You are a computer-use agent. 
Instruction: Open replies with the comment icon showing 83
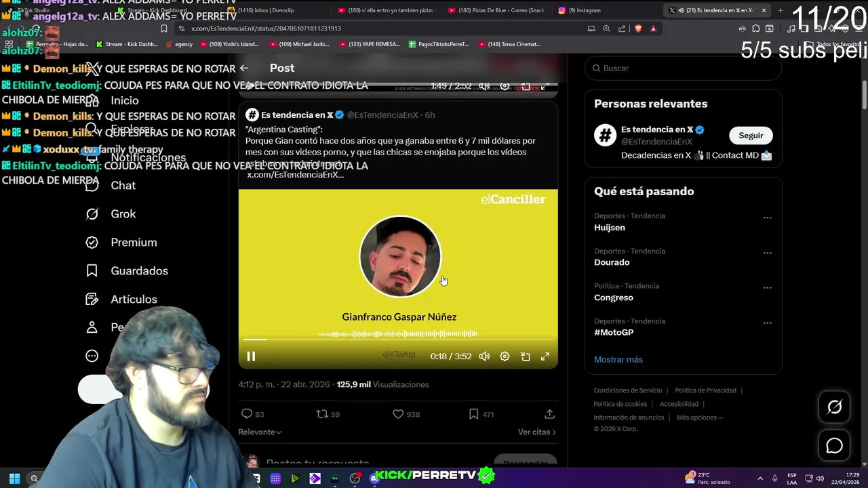(253, 414)
